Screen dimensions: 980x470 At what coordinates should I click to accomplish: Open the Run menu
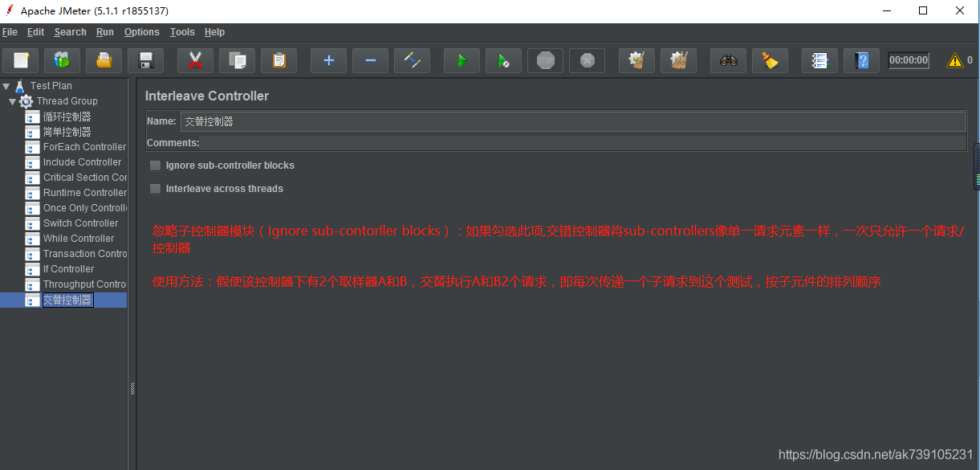point(105,32)
